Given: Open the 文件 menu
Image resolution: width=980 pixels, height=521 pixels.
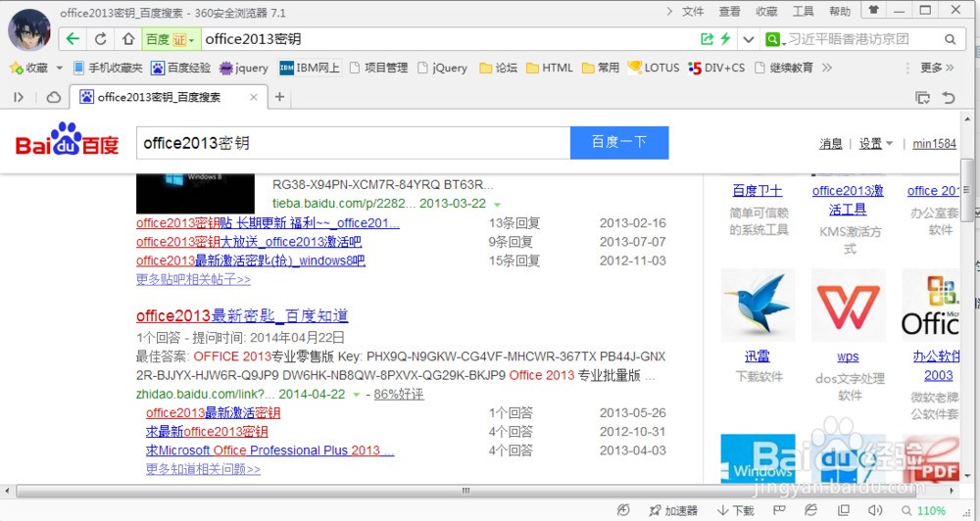Looking at the screenshot, I should [x=693, y=11].
